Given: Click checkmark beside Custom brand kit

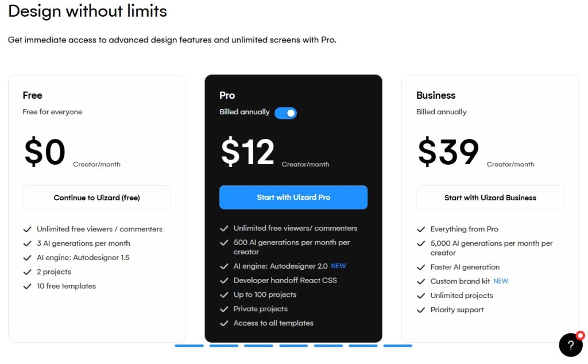Looking at the screenshot, I should coord(421,281).
